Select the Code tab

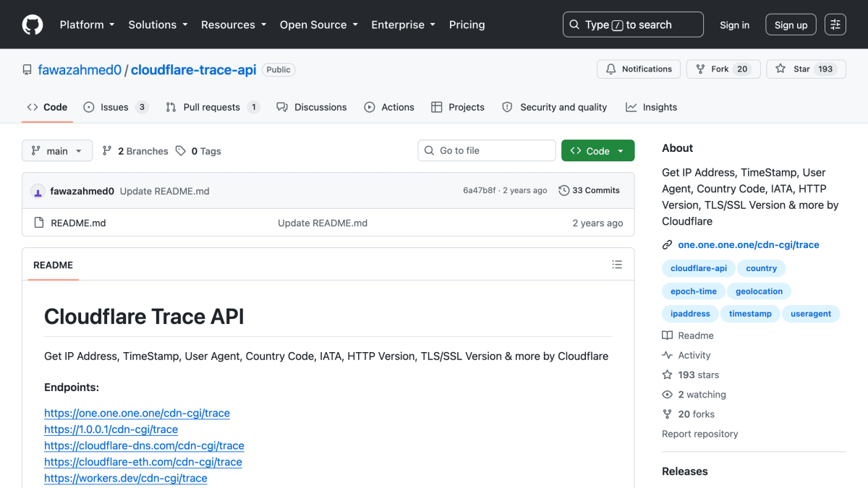click(x=47, y=107)
